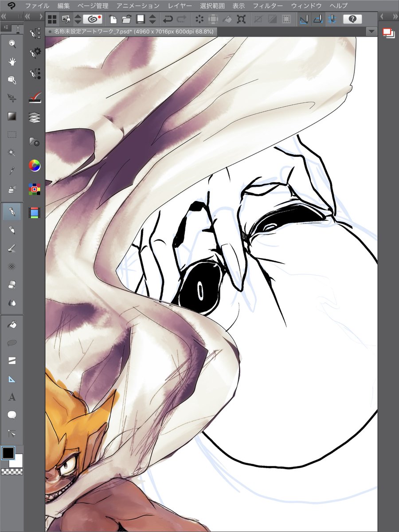Viewport: 399px width, 532px height.
Task: Choose the Fill bucket tool
Action: [x=12, y=325]
